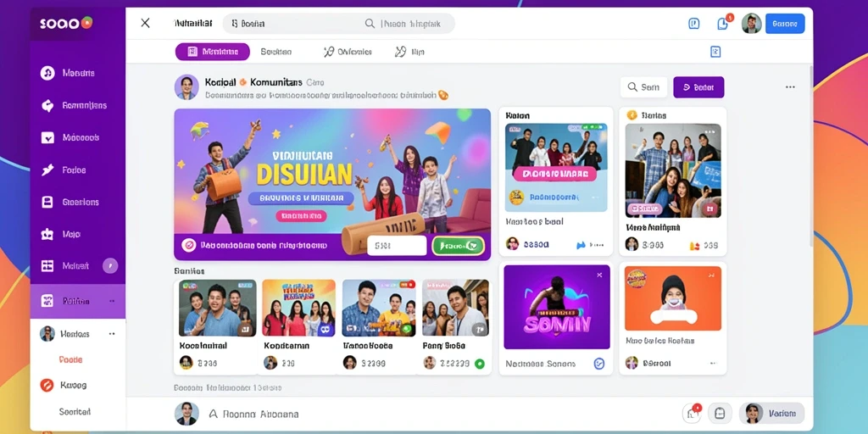The image size is (868, 434).
Task: Click the soooo logo at the top of the sidebar
Action: coord(66,23)
